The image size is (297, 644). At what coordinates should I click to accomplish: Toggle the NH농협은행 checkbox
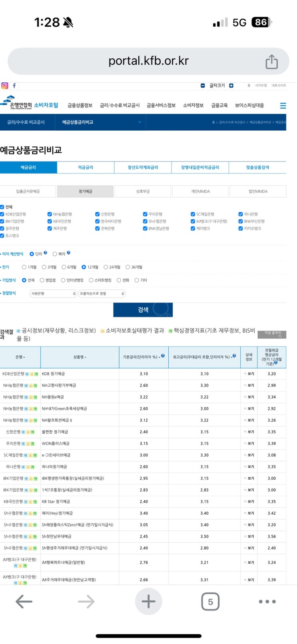pos(50,214)
